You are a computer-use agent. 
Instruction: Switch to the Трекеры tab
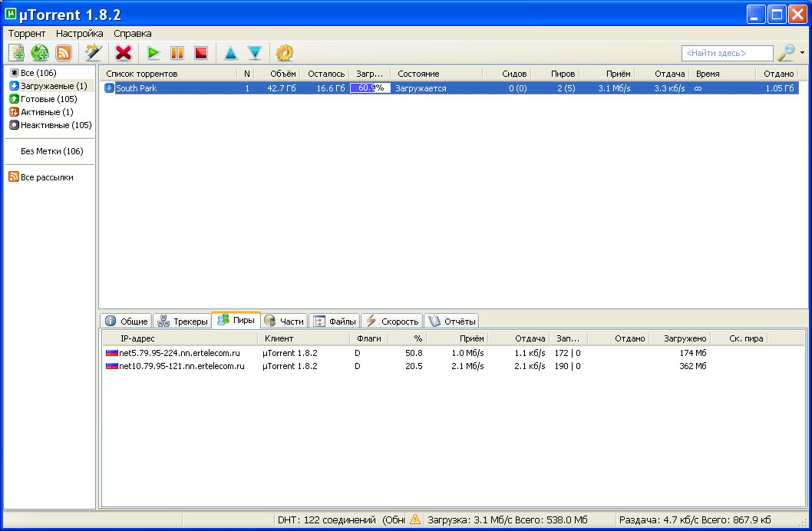coord(183,322)
